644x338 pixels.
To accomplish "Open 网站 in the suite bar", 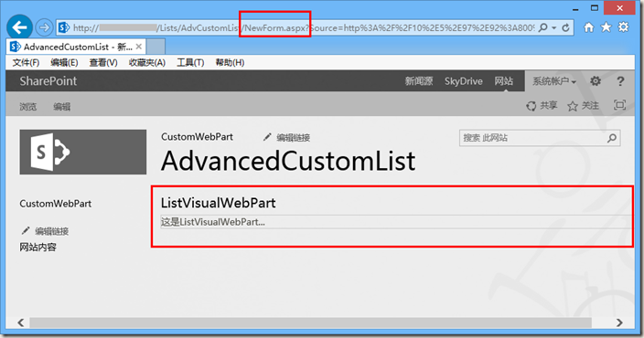I will 503,81.
